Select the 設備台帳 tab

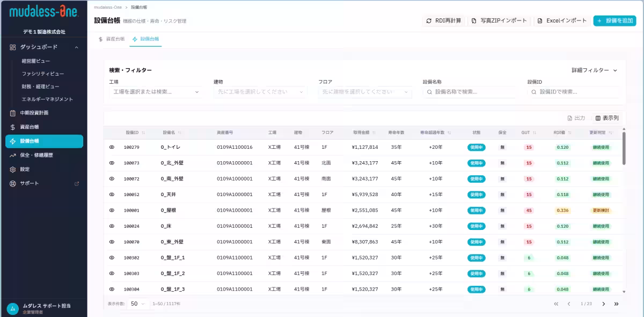pos(145,39)
